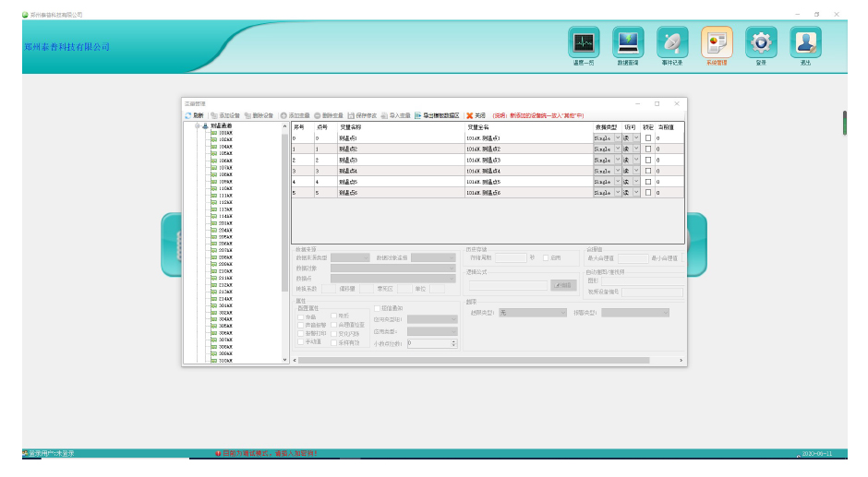
Task: Toggle lock checkbox in 测温点5 row
Action: click(x=648, y=182)
